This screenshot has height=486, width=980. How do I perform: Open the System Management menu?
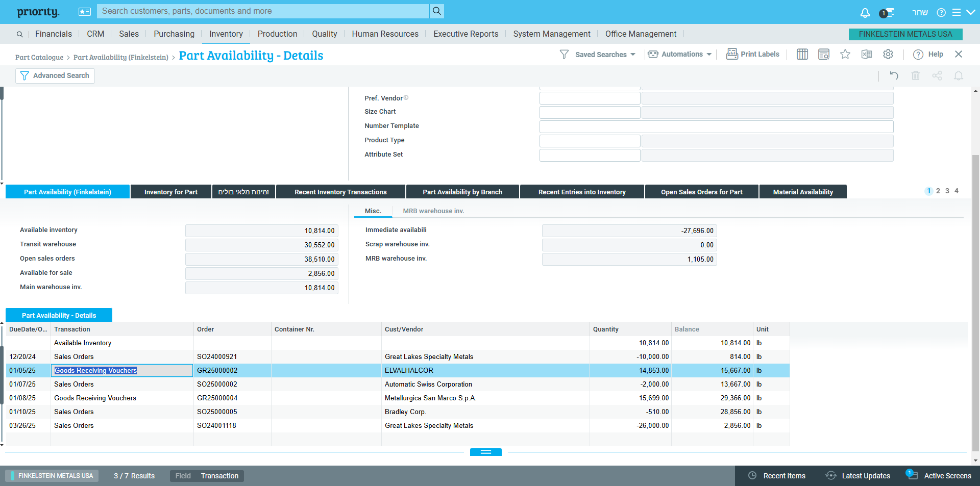tap(552, 34)
